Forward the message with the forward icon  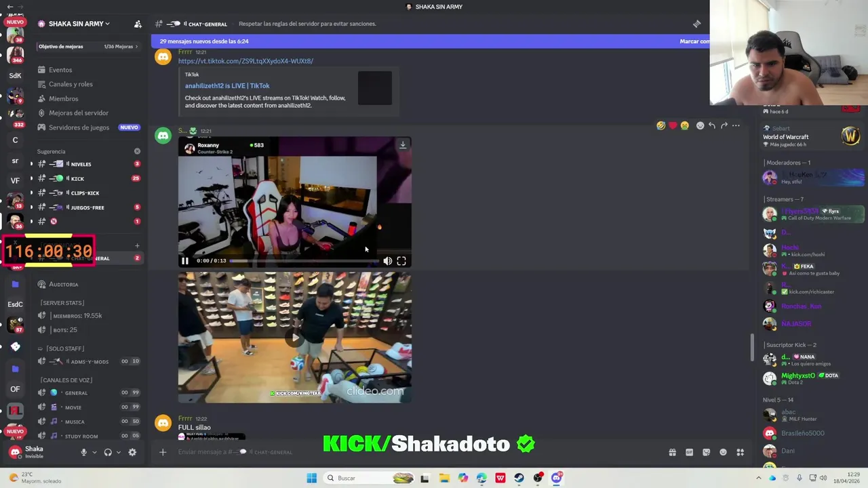click(x=724, y=125)
